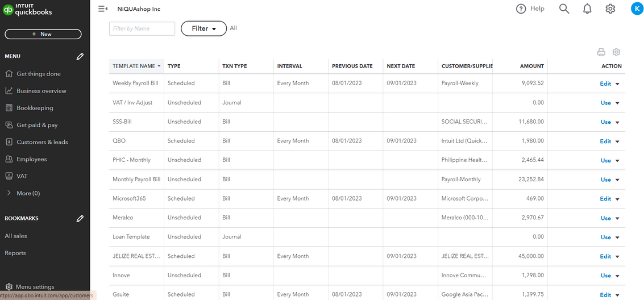Open Bookkeeping in the sidebar
The width and height of the screenshot is (644, 300).
pos(35,108)
